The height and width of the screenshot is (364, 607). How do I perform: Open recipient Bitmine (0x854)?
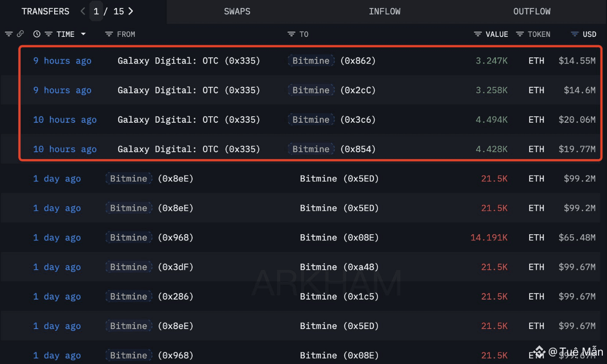coord(332,149)
